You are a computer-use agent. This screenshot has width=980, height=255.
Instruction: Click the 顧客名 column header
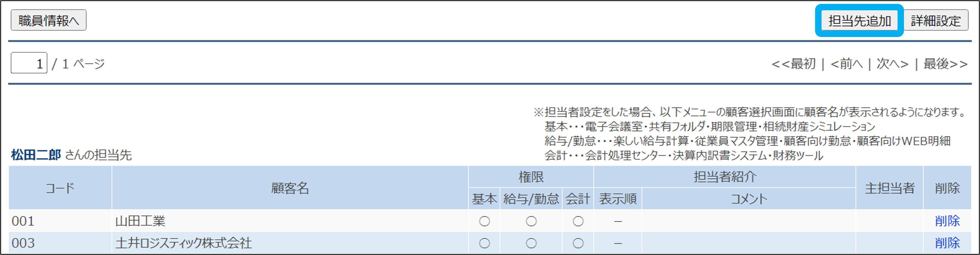290,188
